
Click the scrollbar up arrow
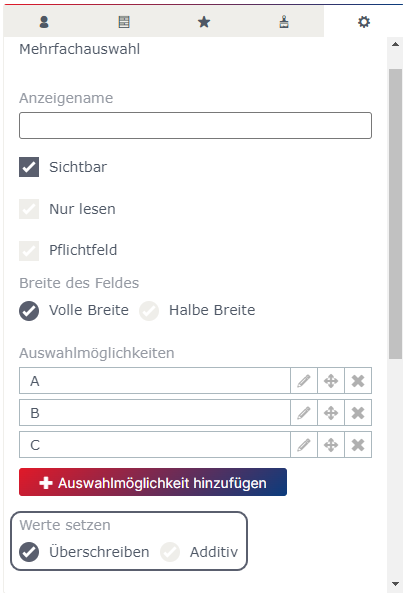coord(395,45)
